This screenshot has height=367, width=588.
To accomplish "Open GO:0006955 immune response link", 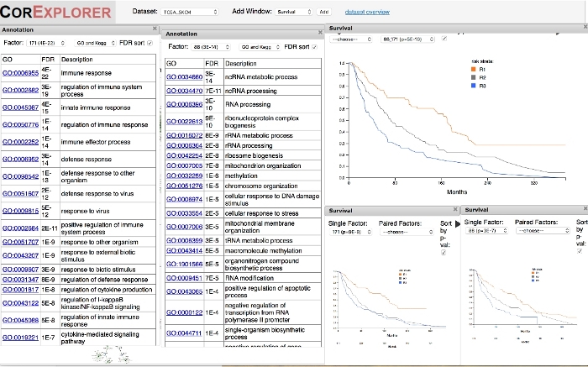I will (20, 73).
